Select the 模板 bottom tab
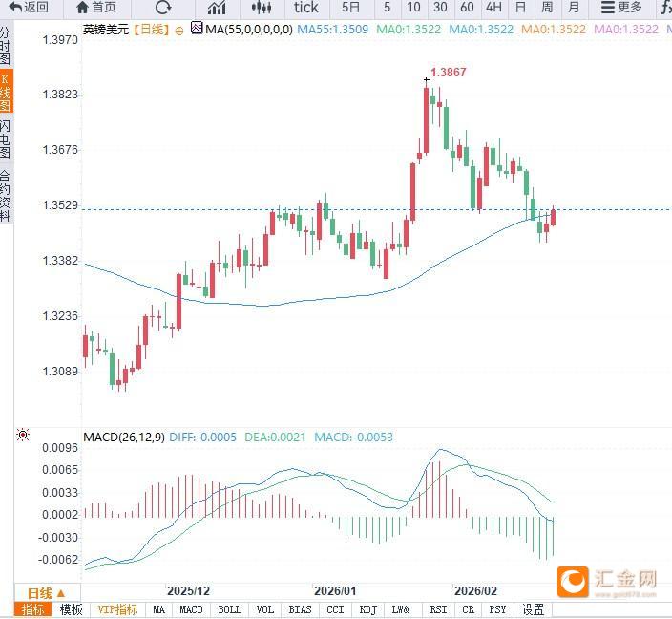This screenshot has width=672, height=619. pos(72,609)
